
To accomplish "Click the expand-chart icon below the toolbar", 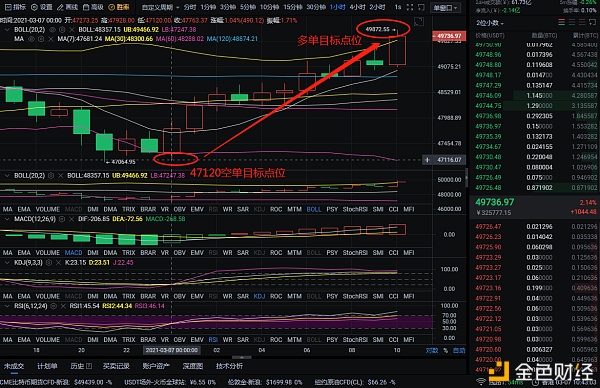I will [419, 21].
